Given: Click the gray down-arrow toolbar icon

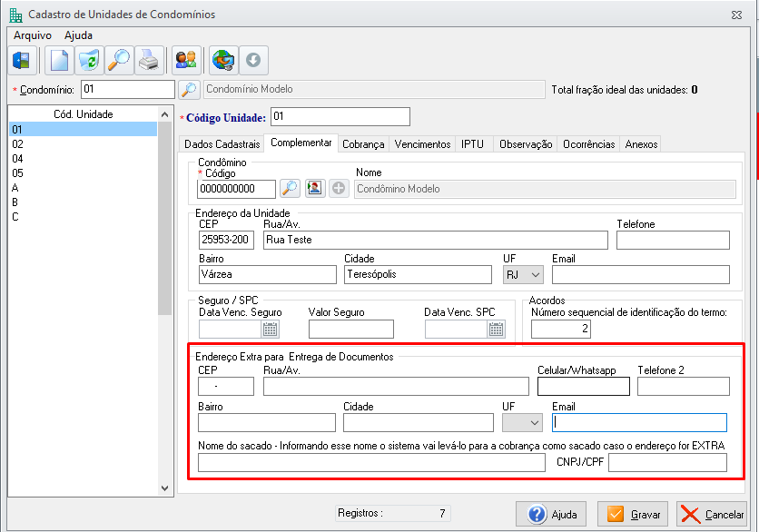Looking at the screenshot, I should (253, 61).
